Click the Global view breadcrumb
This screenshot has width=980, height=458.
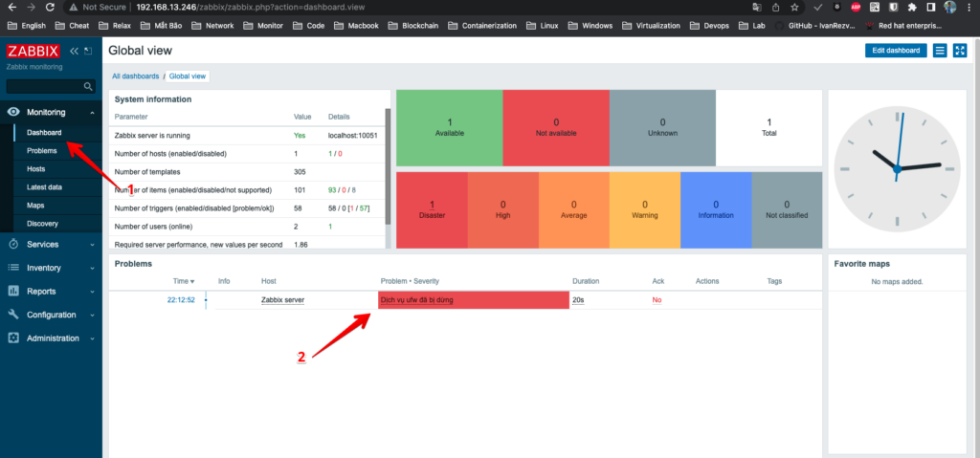coord(187,76)
